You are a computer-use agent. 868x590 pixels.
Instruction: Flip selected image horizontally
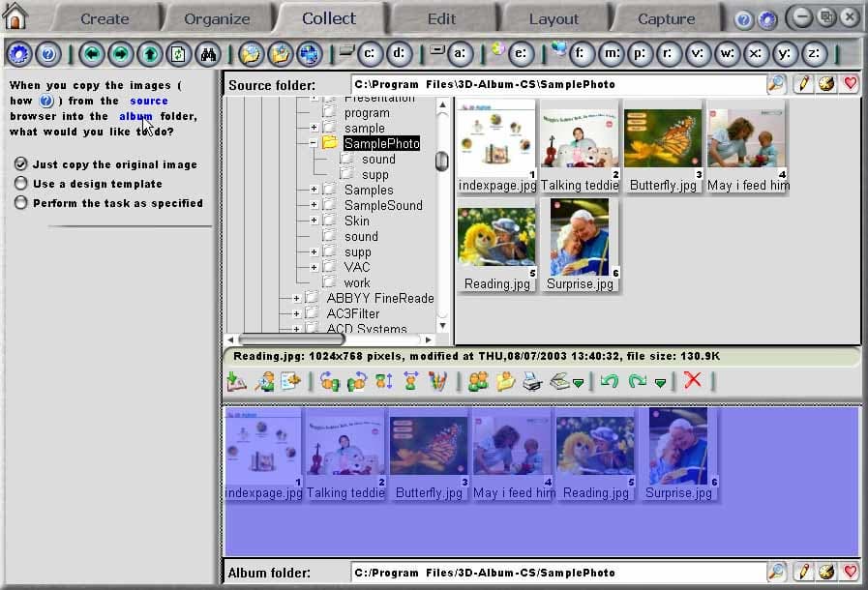pos(410,381)
